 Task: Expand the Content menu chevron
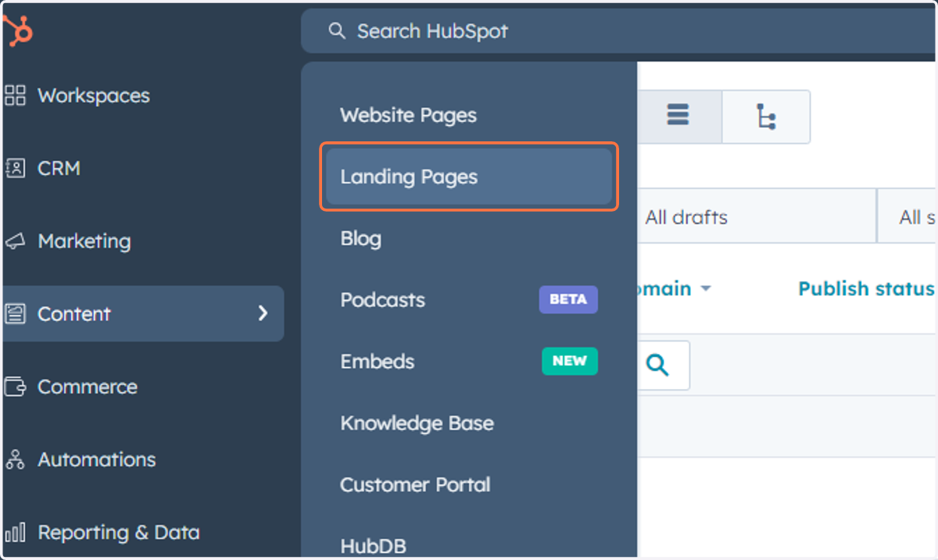click(263, 313)
